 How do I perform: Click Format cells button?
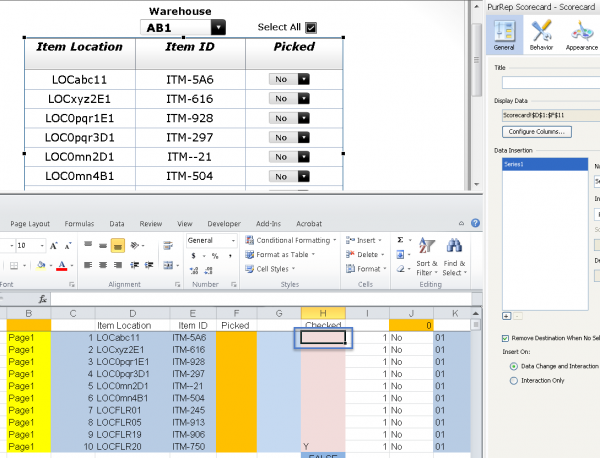[x=366, y=269]
